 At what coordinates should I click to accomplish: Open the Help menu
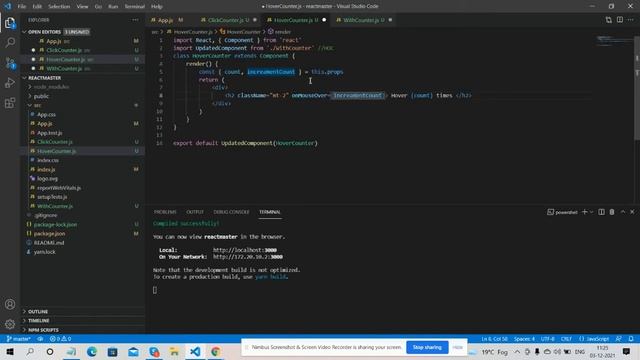(157, 7)
